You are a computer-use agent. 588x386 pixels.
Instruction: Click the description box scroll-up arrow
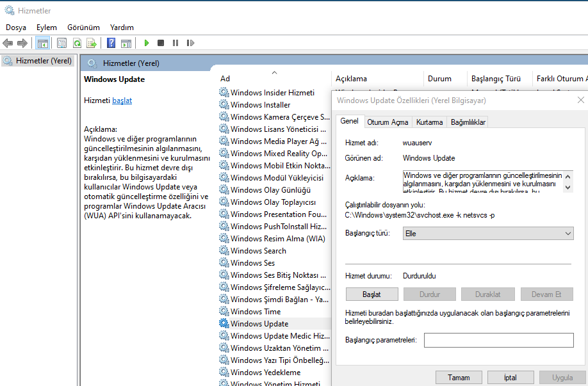coord(568,177)
